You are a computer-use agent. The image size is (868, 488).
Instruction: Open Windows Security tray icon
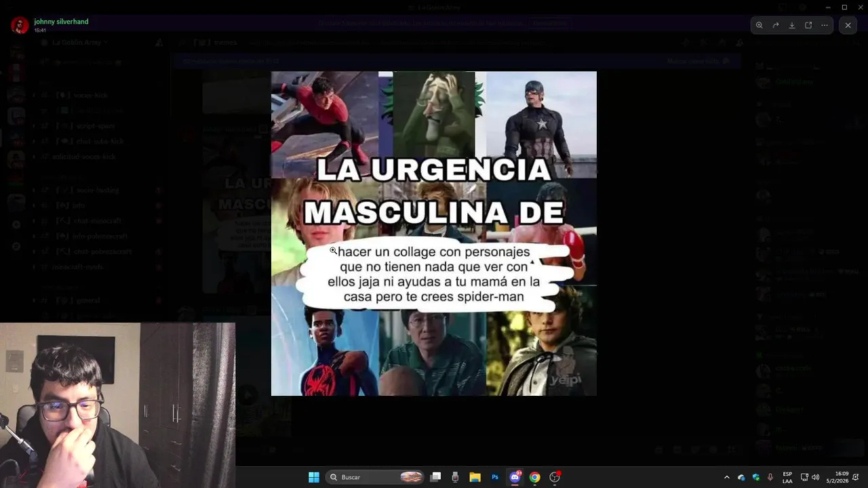pos(756,477)
